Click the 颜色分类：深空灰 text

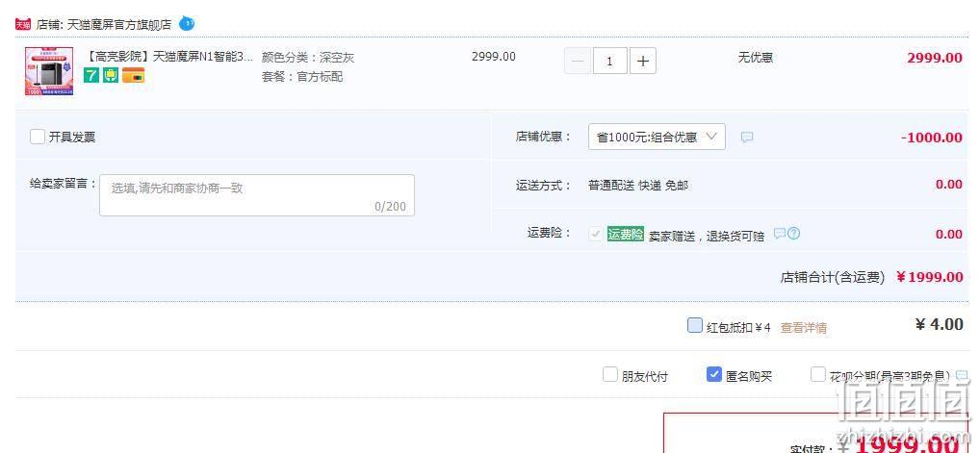click(308, 58)
